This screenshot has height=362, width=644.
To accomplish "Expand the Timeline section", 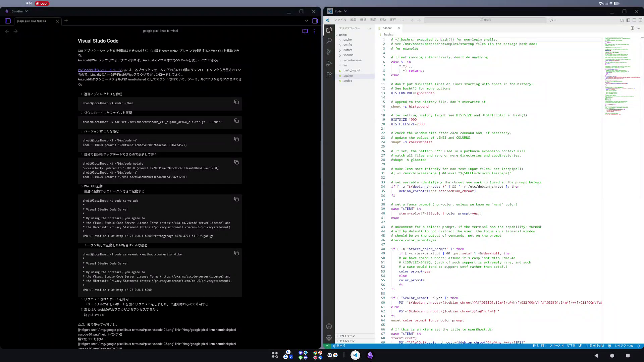I will tap(347, 341).
